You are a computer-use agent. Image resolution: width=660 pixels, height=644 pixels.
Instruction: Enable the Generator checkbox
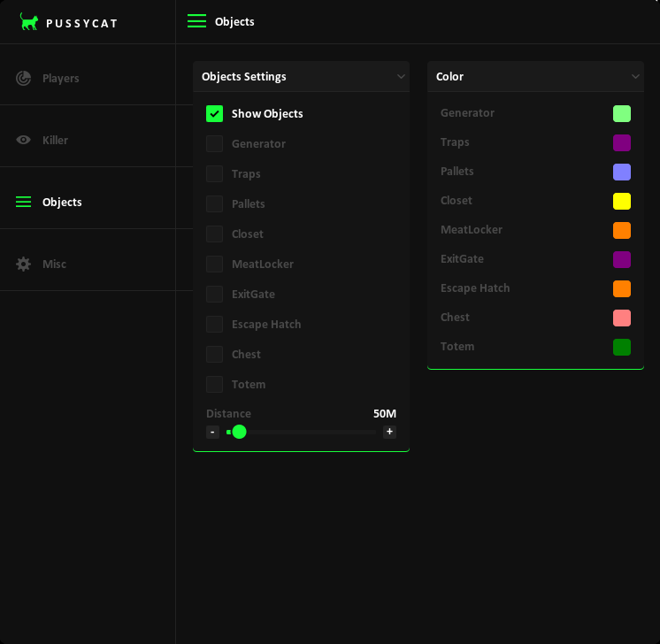(214, 143)
